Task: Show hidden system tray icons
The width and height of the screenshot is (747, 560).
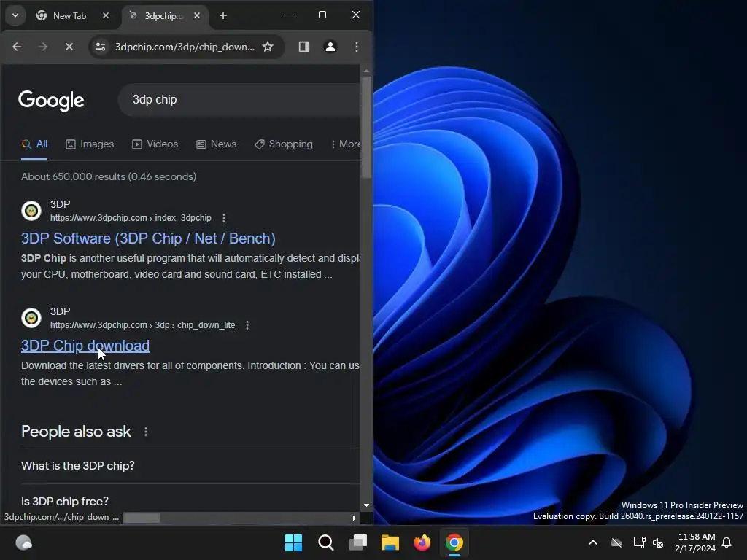Action: (593, 542)
